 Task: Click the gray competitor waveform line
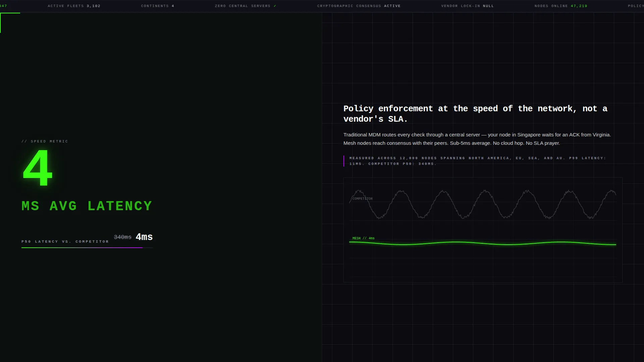[x=483, y=204]
